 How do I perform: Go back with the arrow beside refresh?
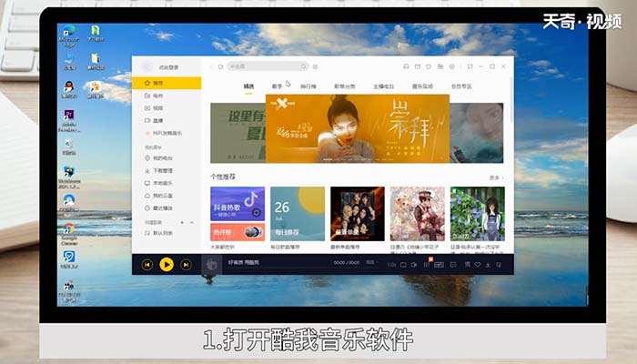[x=211, y=66]
